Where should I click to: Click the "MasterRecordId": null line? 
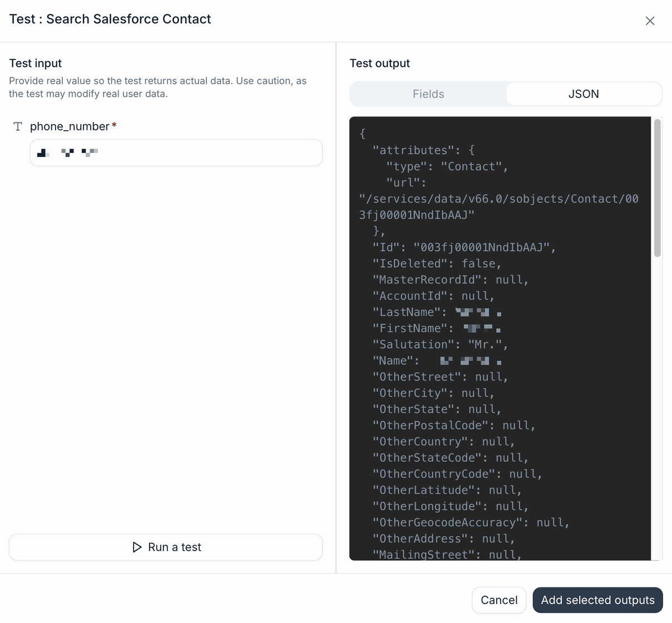coord(451,280)
